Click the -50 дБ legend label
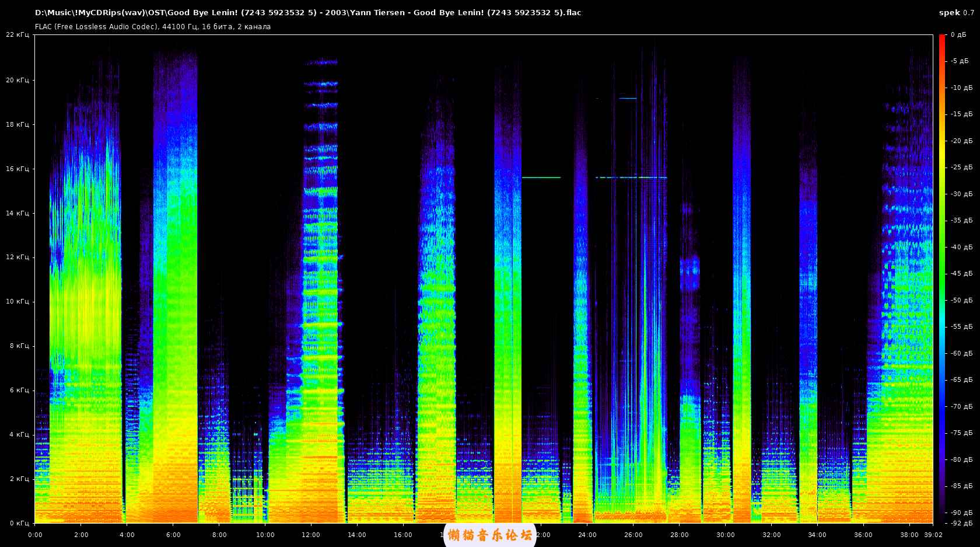980x547 pixels. (961, 301)
